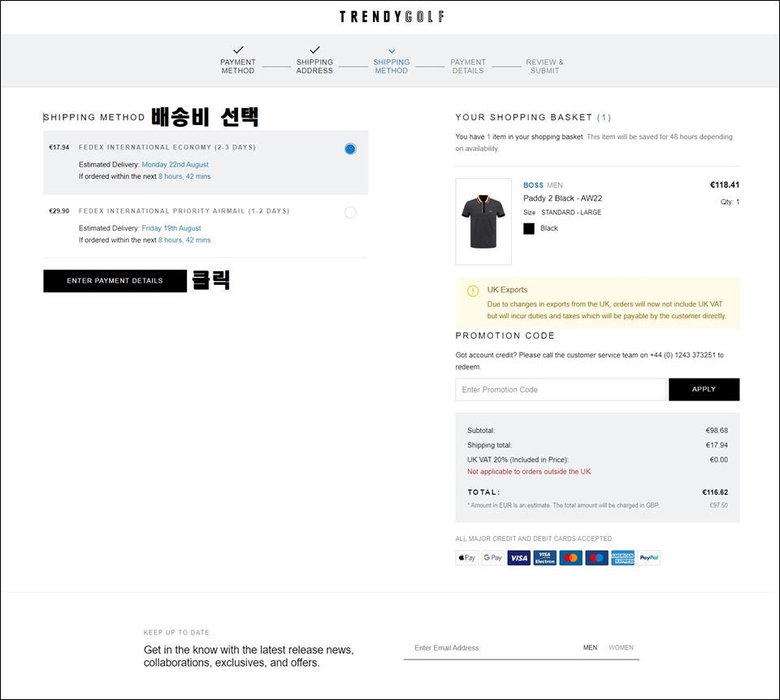
Task: Open the Review & Submit step
Action: tap(544, 66)
